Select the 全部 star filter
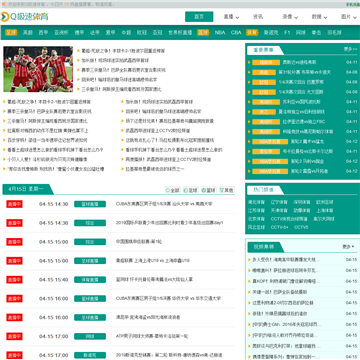The width and height of the screenshot is (360, 360). 173,190
